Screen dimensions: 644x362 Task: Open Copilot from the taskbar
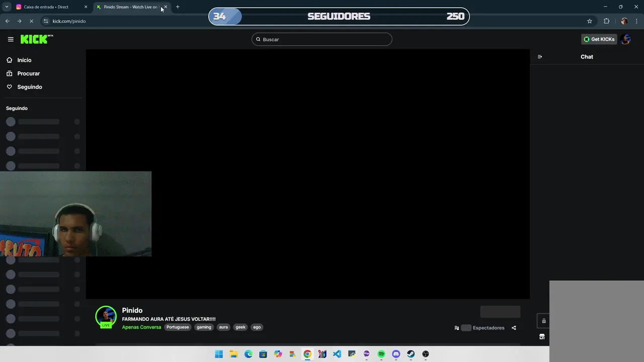[x=278, y=354]
